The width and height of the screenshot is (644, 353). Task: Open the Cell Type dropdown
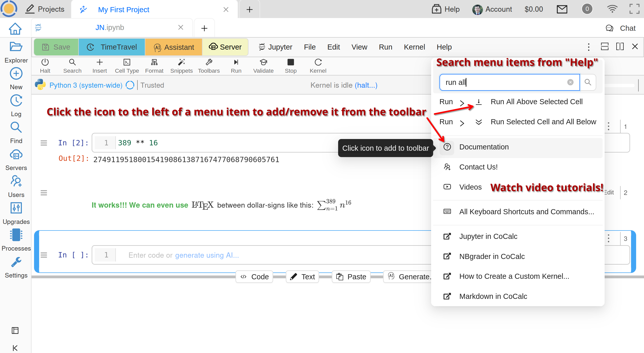tap(127, 66)
